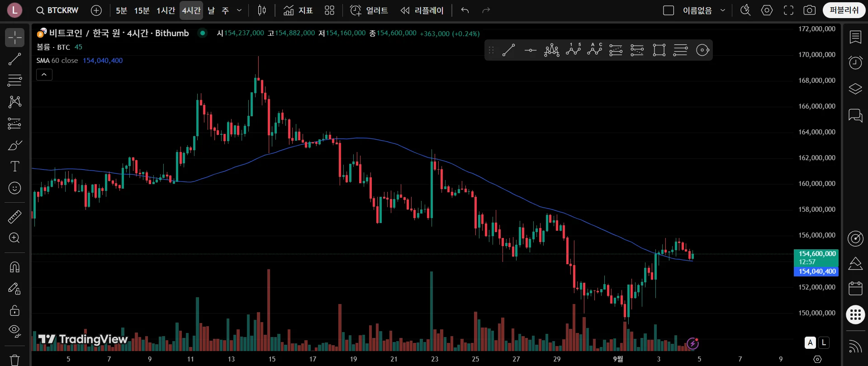Toggle the magnet snapping mode

pyautogui.click(x=15, y=267)
